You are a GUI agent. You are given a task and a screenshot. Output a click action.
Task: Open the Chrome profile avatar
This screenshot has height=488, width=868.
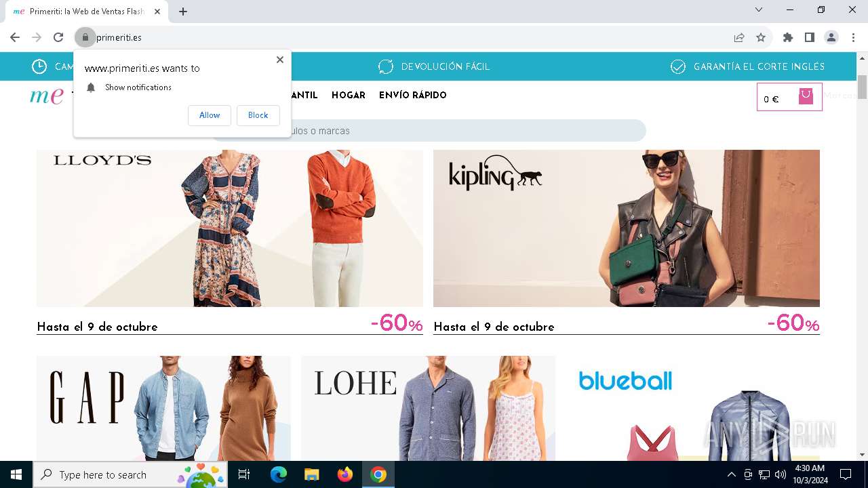pyautogui.click(x=831, y=37)
